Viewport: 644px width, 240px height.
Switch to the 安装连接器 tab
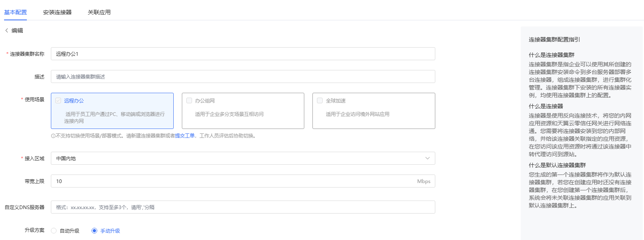57,12
